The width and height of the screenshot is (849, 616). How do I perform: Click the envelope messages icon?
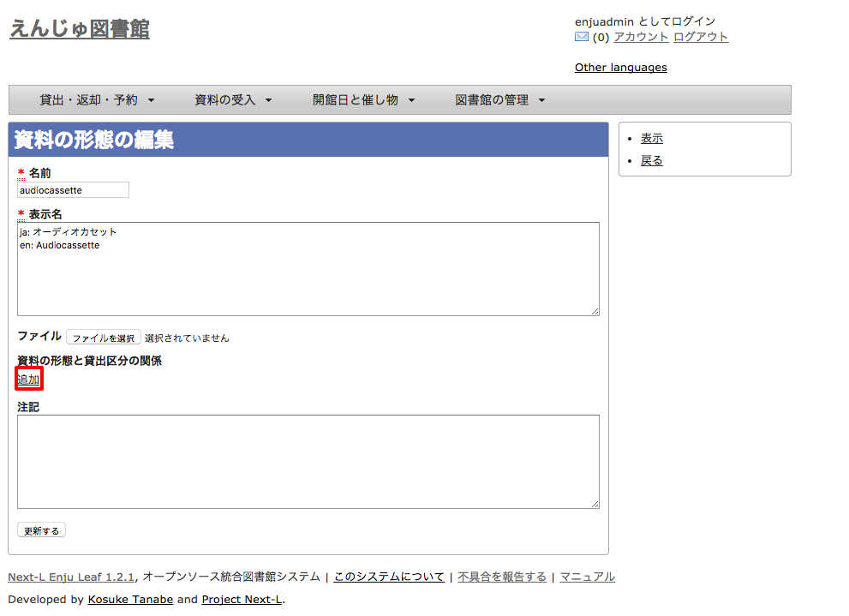pos(582,37)
